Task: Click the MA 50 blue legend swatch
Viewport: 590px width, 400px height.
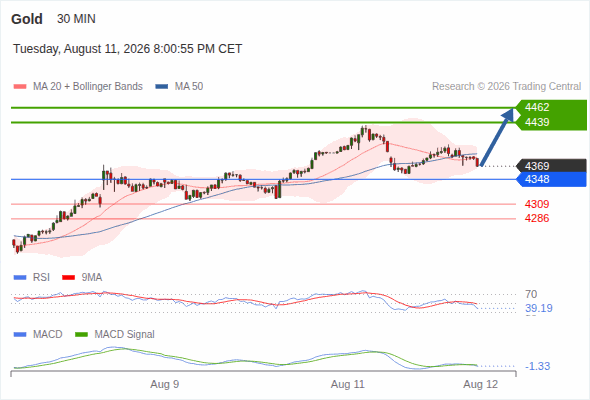Action: [162, 87]
